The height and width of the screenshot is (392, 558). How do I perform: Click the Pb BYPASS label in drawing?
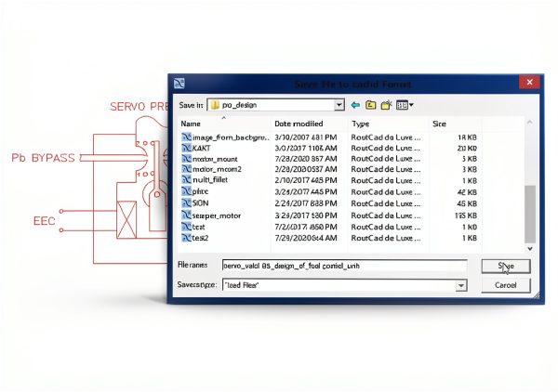tap(43, 157)
